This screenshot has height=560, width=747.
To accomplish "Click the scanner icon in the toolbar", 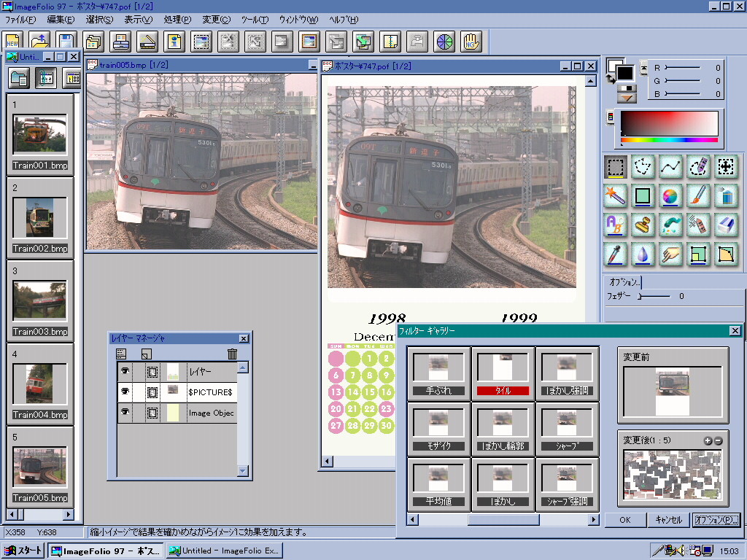I will [x=147, y=42].
